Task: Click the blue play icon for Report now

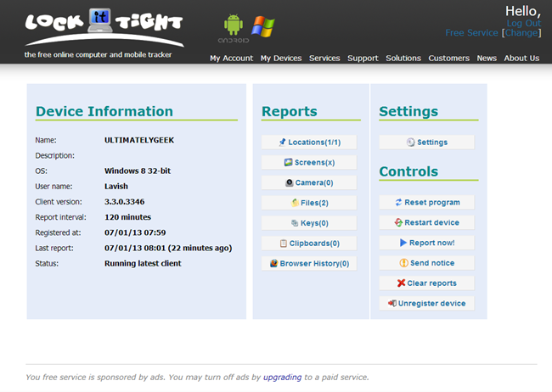Action: point(403,243)
